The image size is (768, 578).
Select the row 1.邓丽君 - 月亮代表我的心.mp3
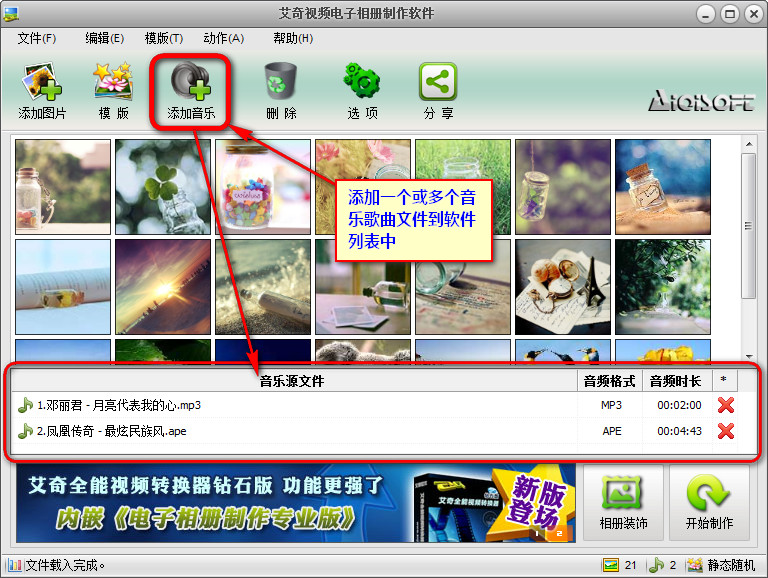pos(377,405)
